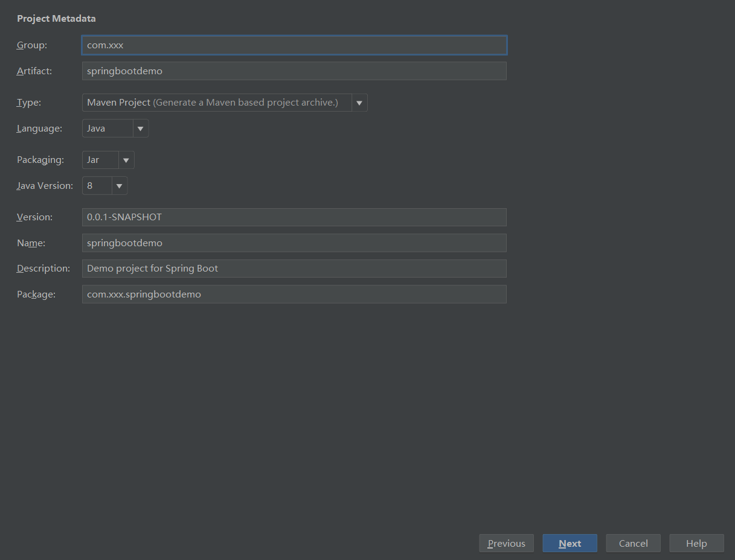Screen dimensions: 735x560
Task: Click the Group label
Action: (32, 45)
